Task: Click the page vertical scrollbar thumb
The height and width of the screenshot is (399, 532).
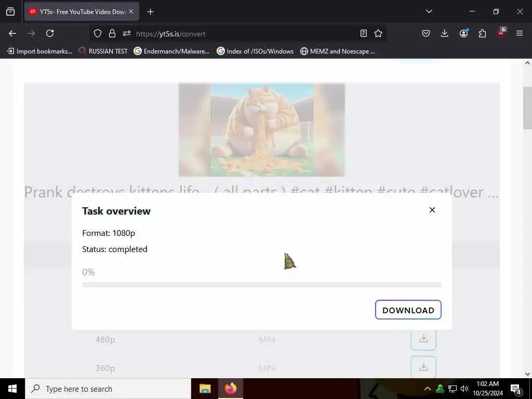Action: (527, 108)
